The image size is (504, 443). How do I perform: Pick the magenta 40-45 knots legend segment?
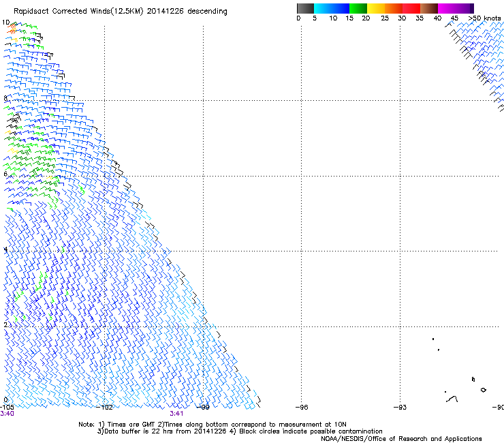point(447,8)
